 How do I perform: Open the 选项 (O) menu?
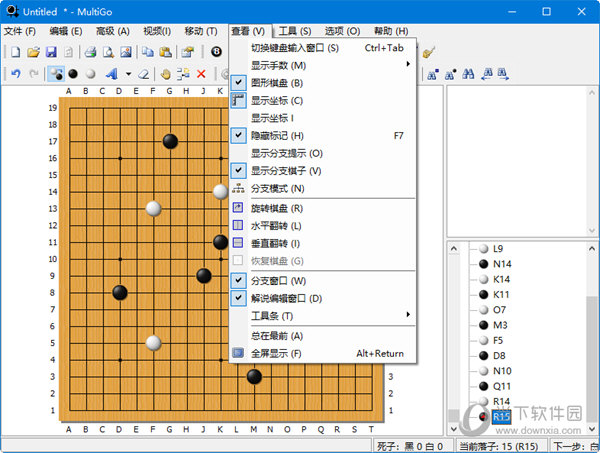point(342,31)
